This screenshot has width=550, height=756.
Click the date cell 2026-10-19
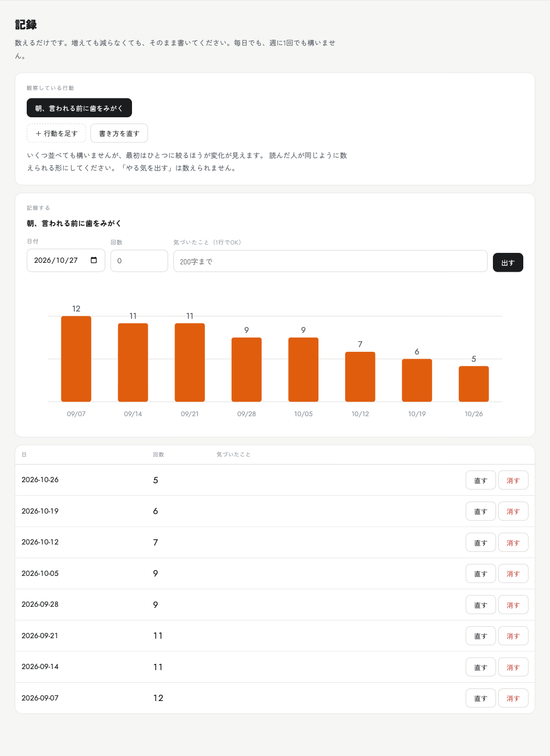[40, 511]
